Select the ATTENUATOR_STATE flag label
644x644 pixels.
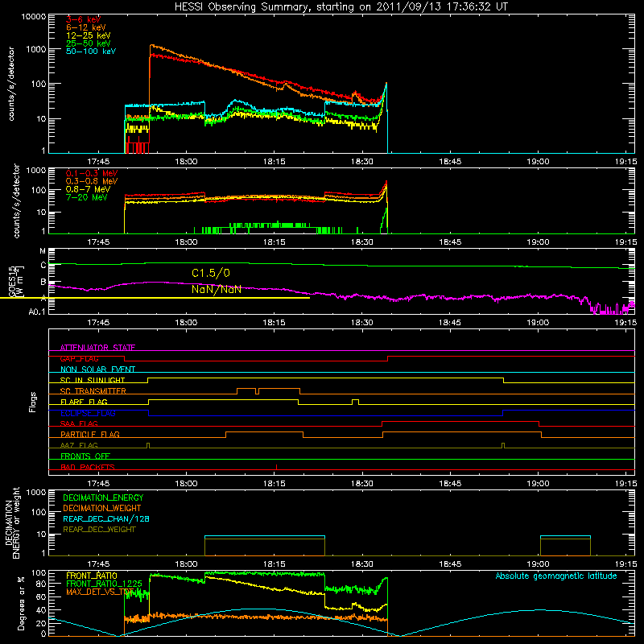[x=97, y=348]
